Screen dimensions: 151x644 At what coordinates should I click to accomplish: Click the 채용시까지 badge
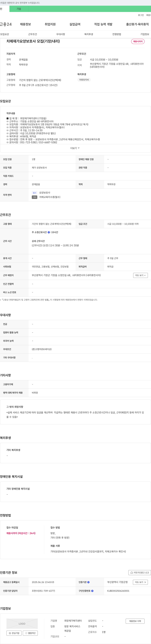pos(138,41)
